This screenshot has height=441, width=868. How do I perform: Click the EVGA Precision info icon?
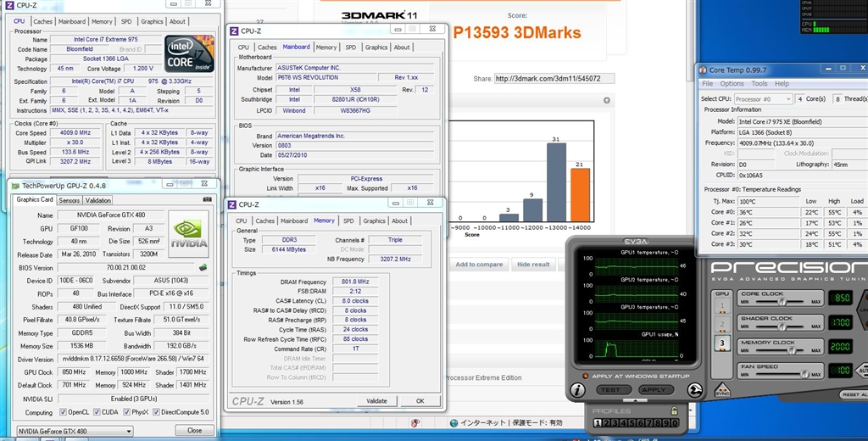[x=578, y=390]
